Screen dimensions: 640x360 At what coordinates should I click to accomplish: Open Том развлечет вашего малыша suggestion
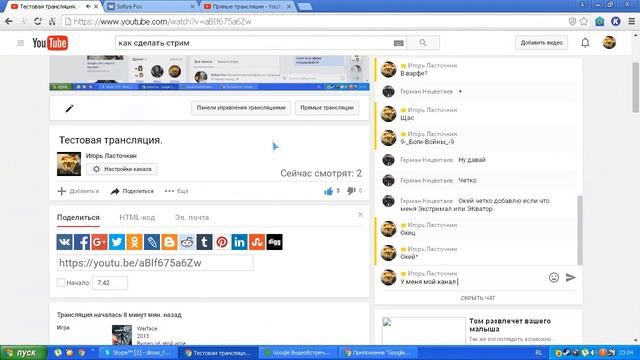coord(510,325)
